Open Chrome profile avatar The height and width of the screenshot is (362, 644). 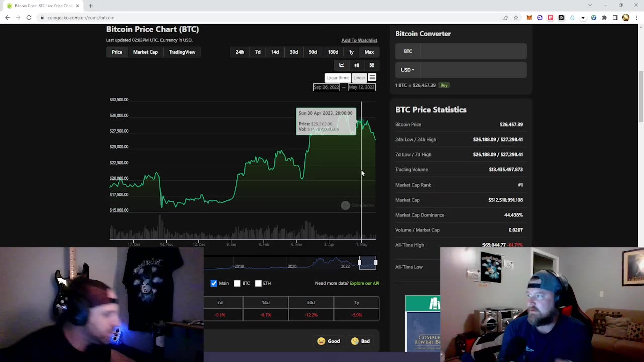[x=626, y=18]
